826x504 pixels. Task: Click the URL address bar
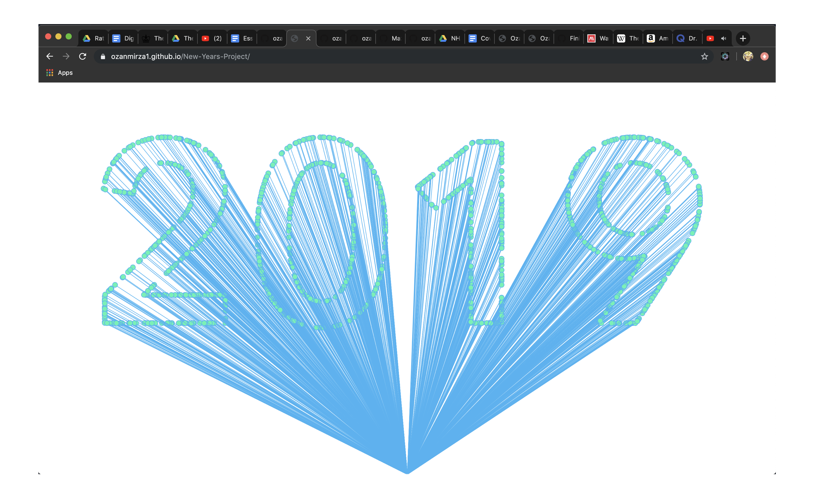402,56
